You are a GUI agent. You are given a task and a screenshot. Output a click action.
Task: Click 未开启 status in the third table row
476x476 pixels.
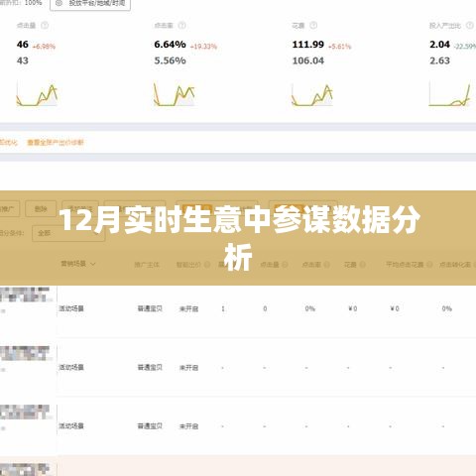pos(188,426)
